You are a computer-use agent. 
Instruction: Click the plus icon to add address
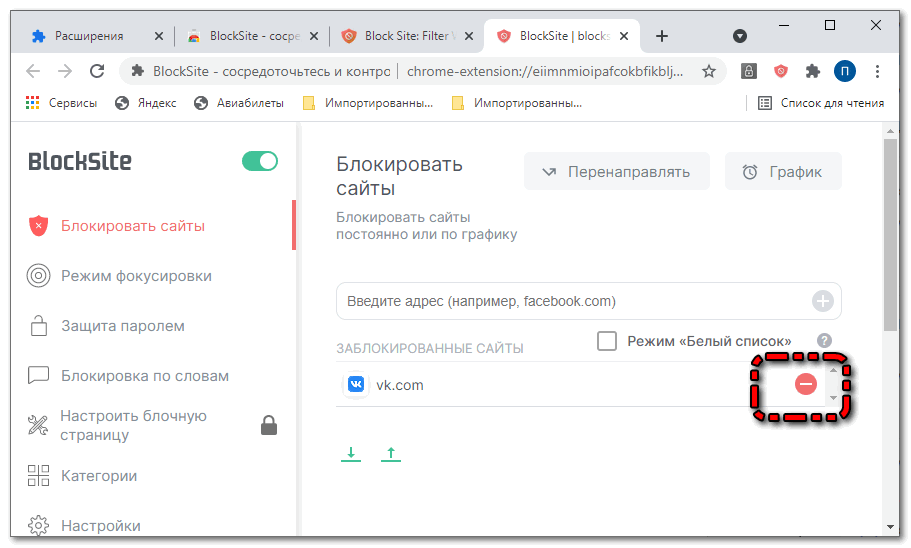(823, 301)
